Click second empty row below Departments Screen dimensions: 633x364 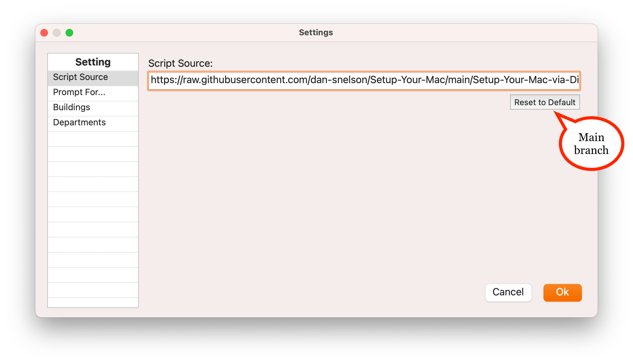click(93, 154)
